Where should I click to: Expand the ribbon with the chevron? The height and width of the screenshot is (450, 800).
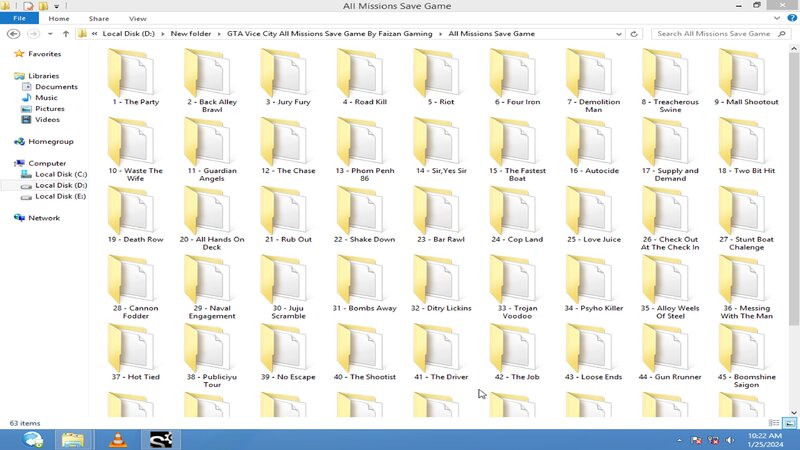[777, 18]
